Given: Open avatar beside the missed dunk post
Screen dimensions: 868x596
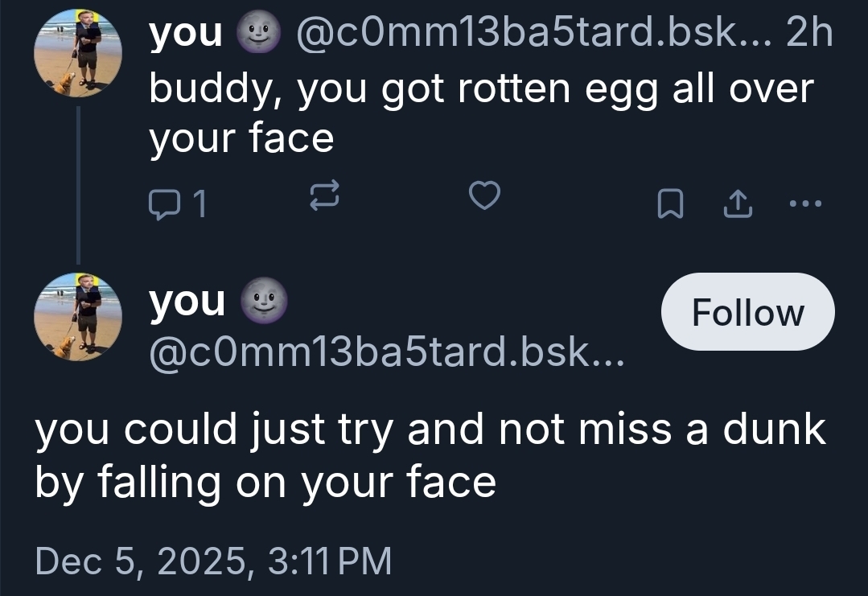Looking at the screenshot, I should pyautogui.click(x=78, y=315).
